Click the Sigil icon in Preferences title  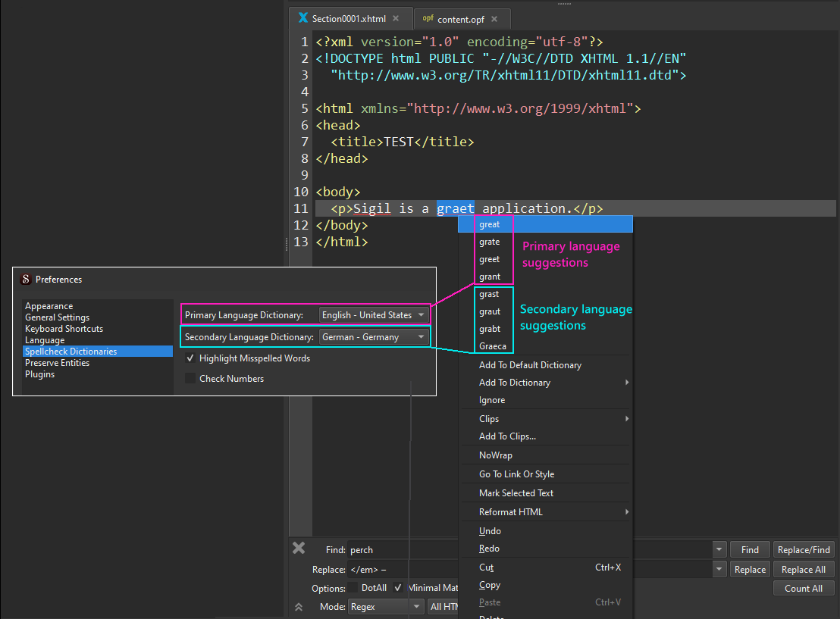click(x=26, y=280)
